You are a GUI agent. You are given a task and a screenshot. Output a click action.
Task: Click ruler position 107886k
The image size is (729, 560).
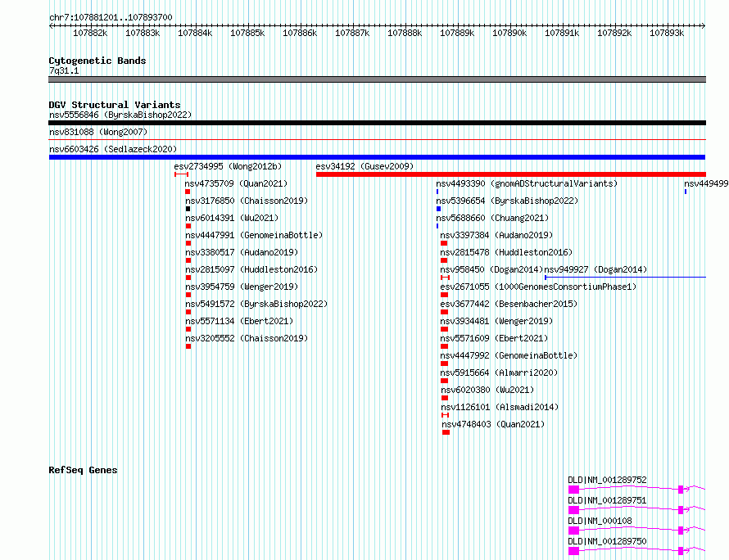[300, 33]
